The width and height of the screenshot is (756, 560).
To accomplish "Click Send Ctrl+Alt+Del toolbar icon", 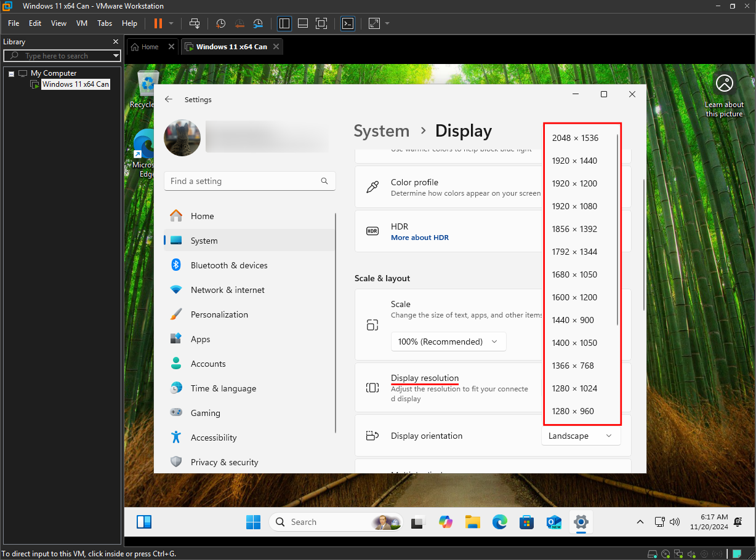I will click(195, 23).
